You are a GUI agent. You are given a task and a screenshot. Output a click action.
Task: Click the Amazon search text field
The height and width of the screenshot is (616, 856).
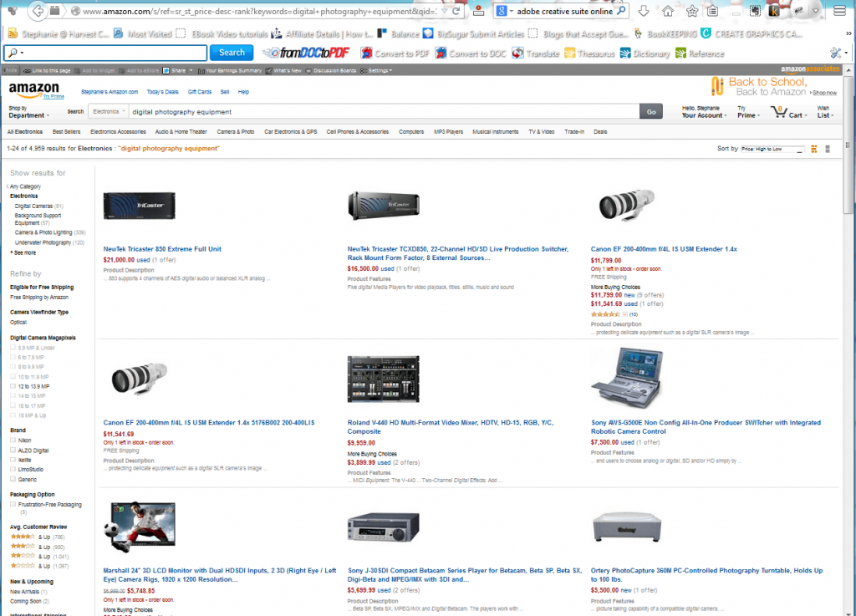point(384,111)
